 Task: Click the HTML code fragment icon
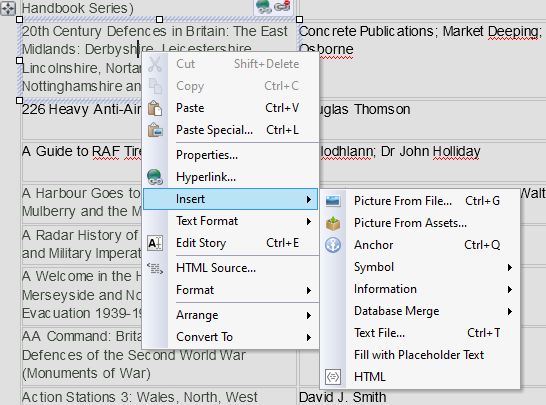tap(333, 377)
